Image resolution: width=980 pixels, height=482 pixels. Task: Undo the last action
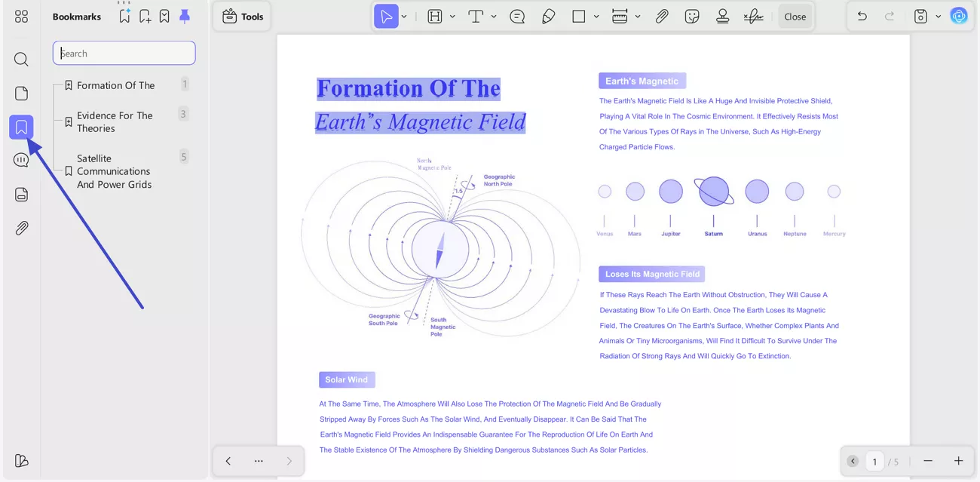[862, 17]
